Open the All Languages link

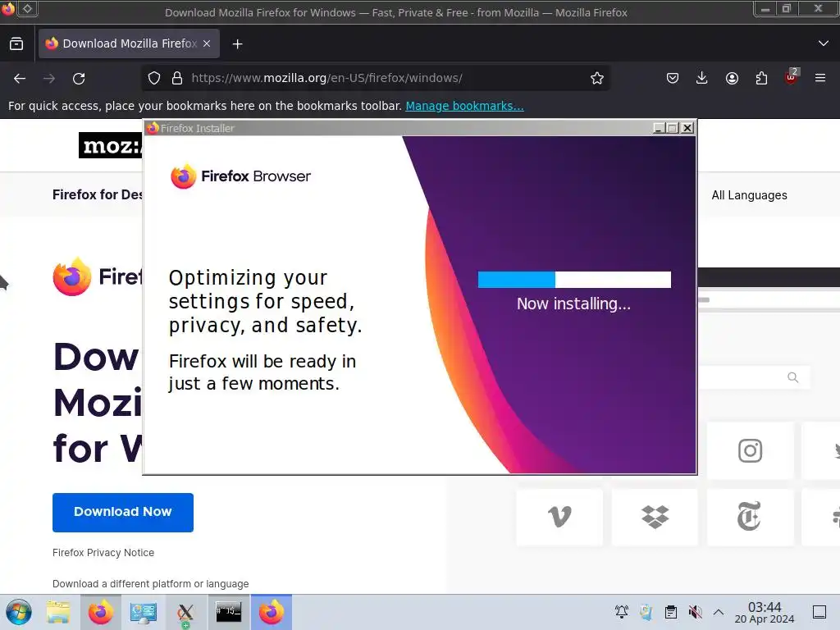pos(749,195)
